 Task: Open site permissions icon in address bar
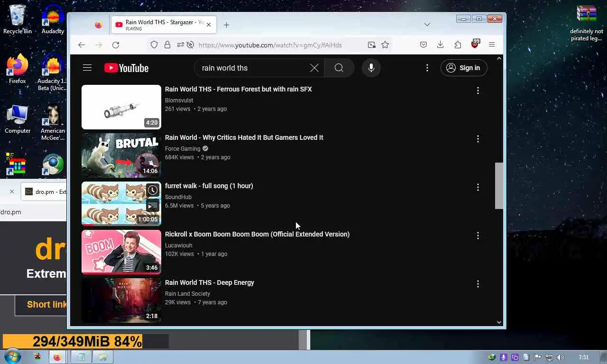pyautogui.click(x=180, y=45)
